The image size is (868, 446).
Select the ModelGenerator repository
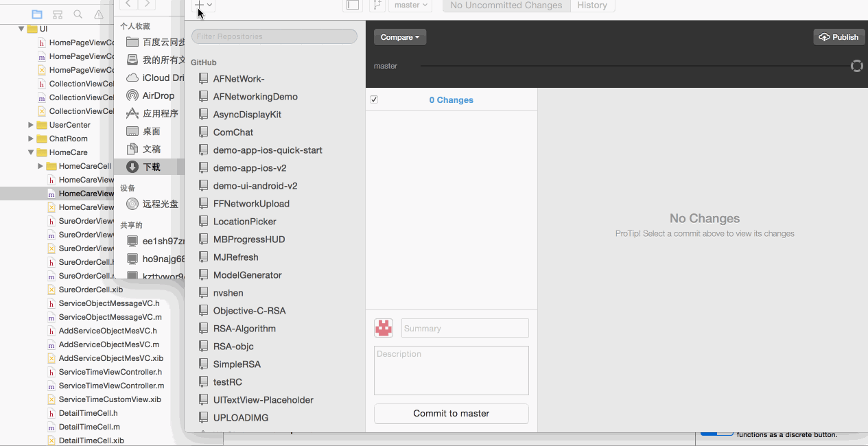pyautogui.click(x=248, y=275)
